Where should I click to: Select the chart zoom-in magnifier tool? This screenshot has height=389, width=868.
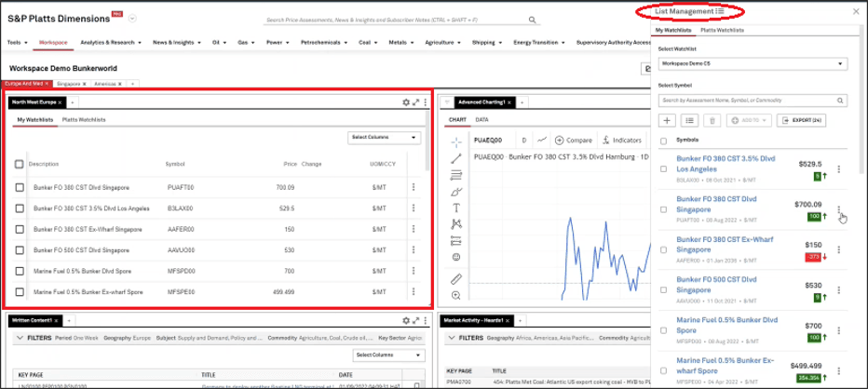(x=456, y=296)
